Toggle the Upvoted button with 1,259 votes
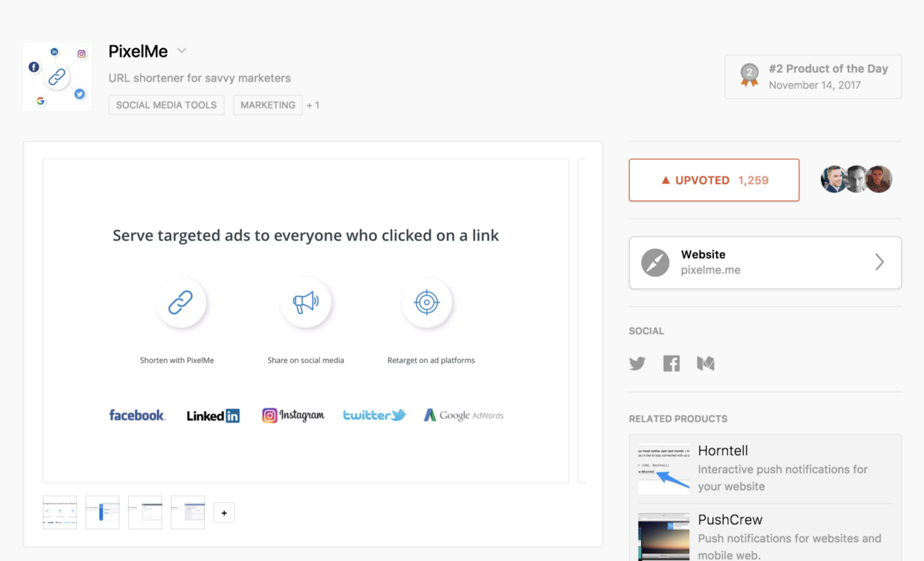924x561 pixels. (714, 180)
